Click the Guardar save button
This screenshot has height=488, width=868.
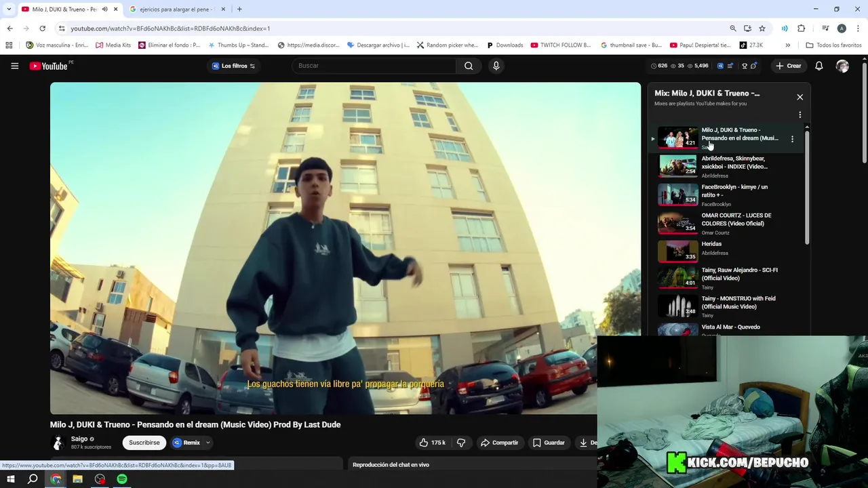click(549, 443)
